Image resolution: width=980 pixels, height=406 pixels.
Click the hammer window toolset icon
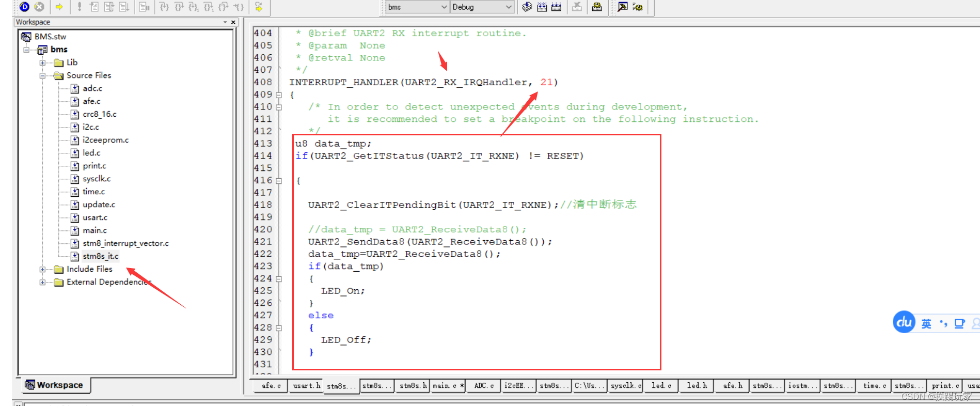623,7
